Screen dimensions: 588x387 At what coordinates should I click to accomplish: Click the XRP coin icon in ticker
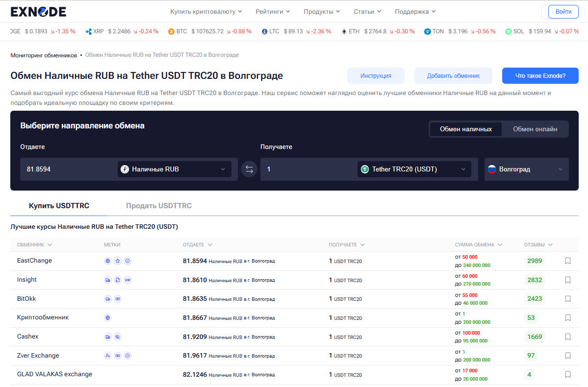(x=88, y=31)
